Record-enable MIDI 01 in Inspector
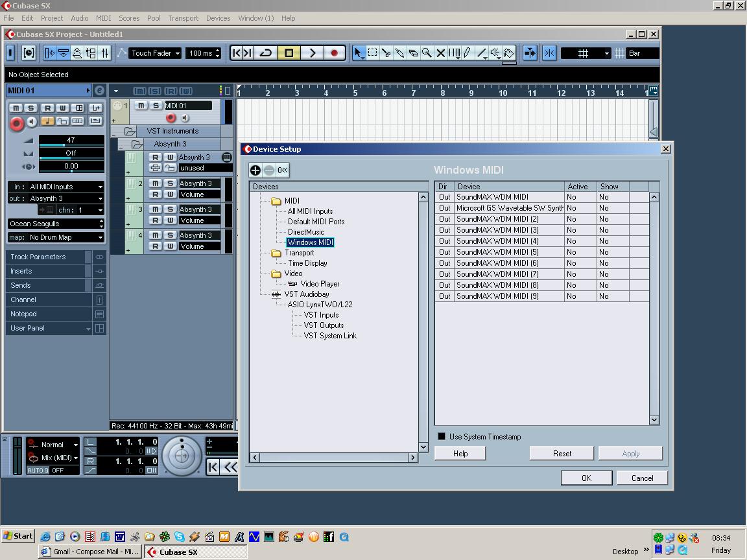Viewport: 747px width, 560px height. pos(17,123)
